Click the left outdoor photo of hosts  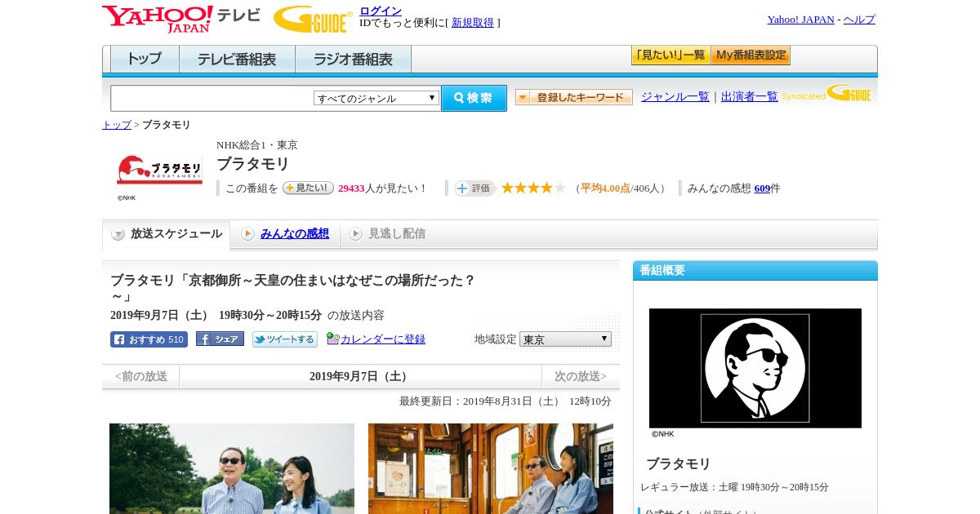point(232,468)
